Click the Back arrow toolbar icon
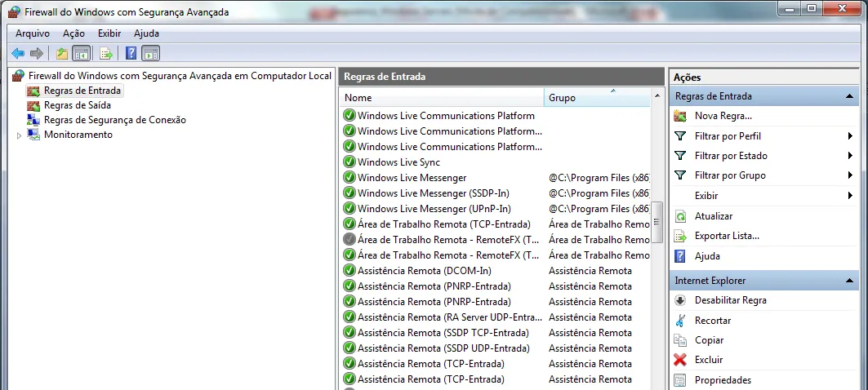Image resolution: width=868 pixels, height=390 pixels. (18, 53)
